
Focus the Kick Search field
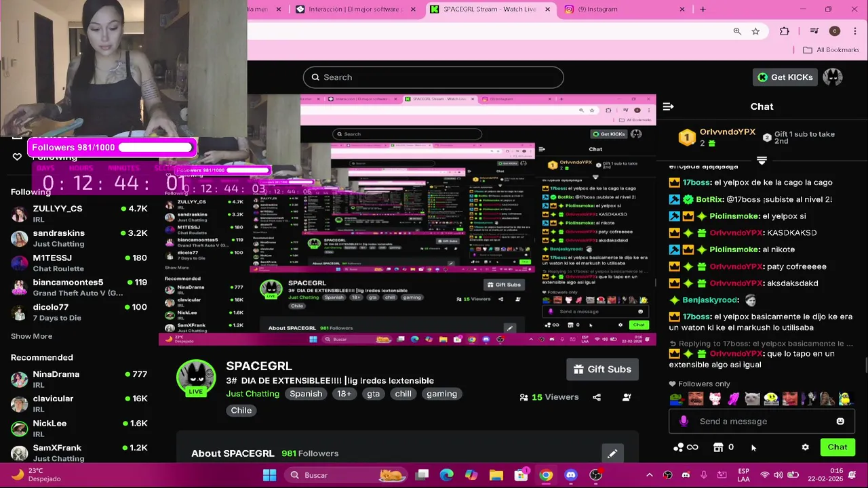coord(433,77)
